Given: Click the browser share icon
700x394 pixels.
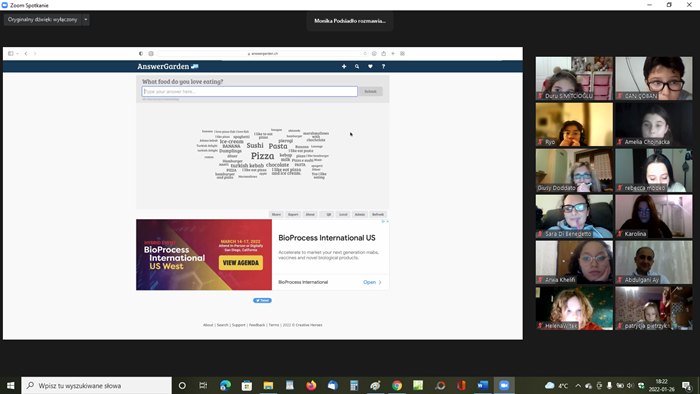Looking at the screenshot, I should [x=383, y=54].
